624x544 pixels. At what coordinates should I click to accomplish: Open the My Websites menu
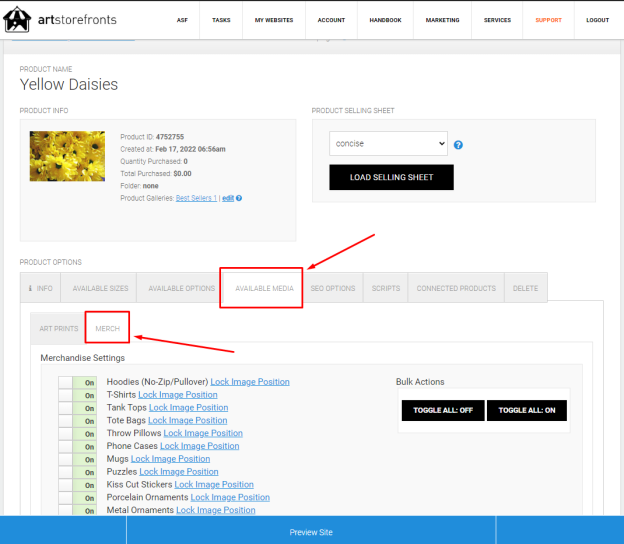point(274,20)
